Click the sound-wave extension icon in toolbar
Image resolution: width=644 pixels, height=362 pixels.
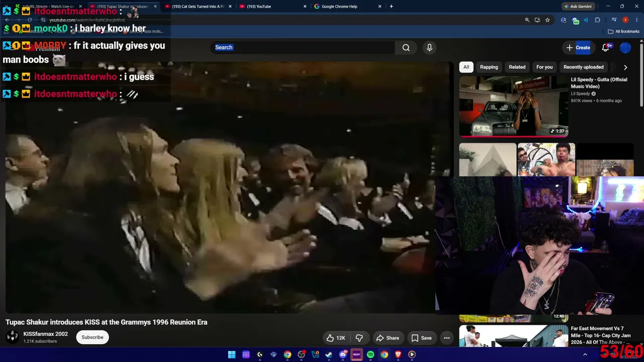[x=586, y=20]
